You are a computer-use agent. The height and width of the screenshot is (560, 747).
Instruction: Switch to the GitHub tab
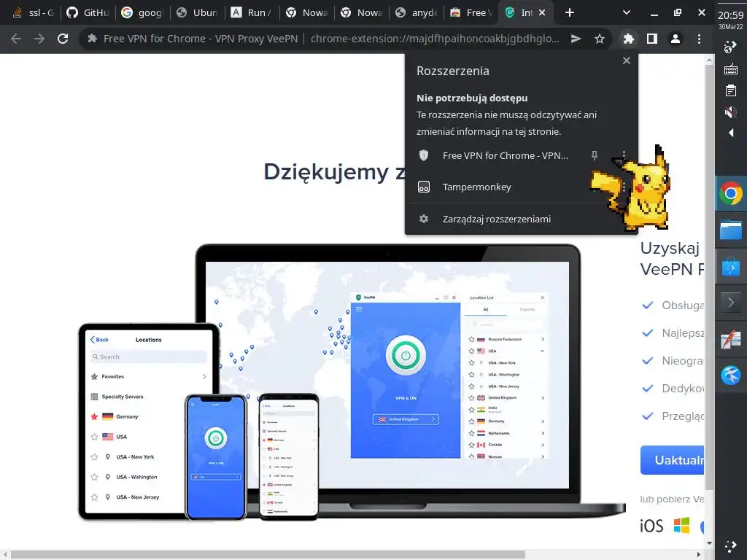click(88, 13)
